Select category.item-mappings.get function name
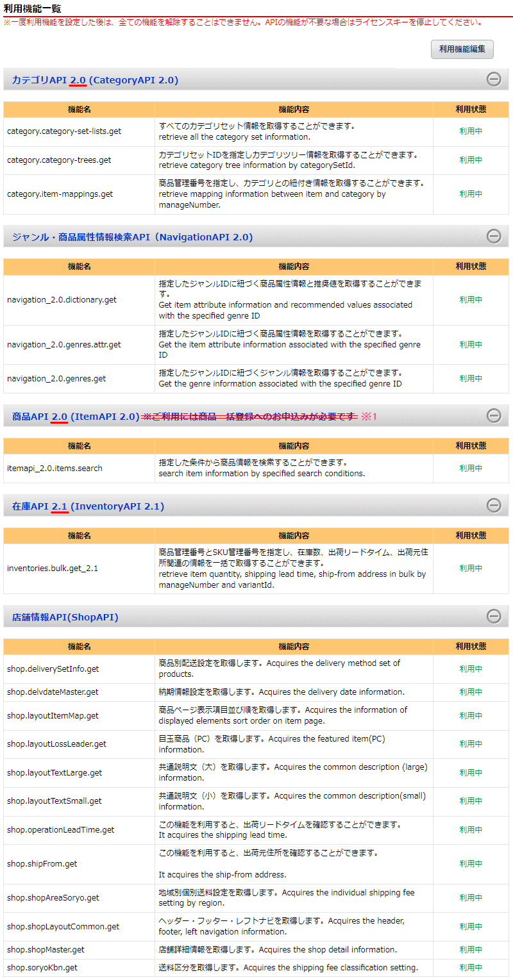The image size is (513, 980). point(60,194)
